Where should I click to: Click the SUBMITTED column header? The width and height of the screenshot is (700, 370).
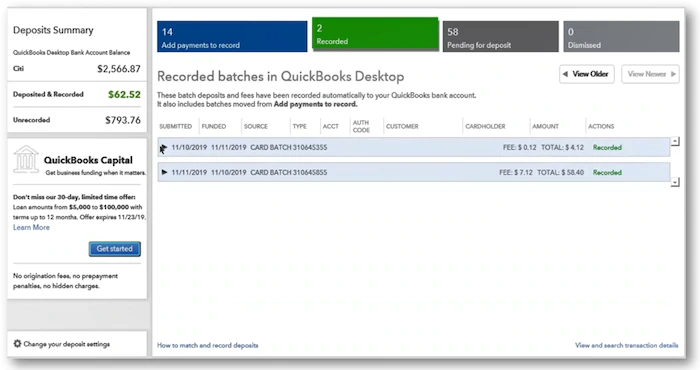(x=175, y=126)
